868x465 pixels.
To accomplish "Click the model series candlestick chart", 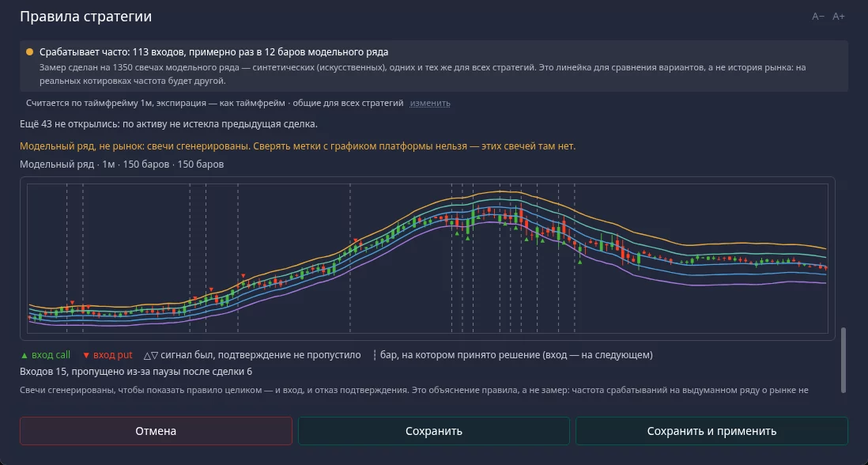I will [x=428, y=259].
